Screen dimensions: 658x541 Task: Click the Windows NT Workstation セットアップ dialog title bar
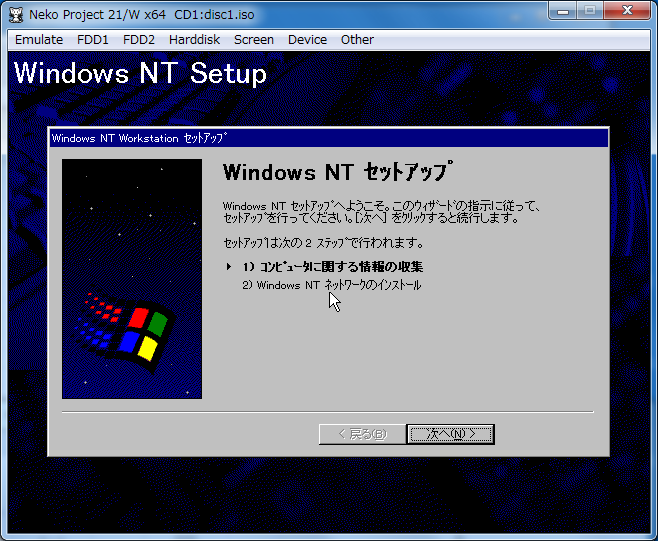click(x=328, y=138)
